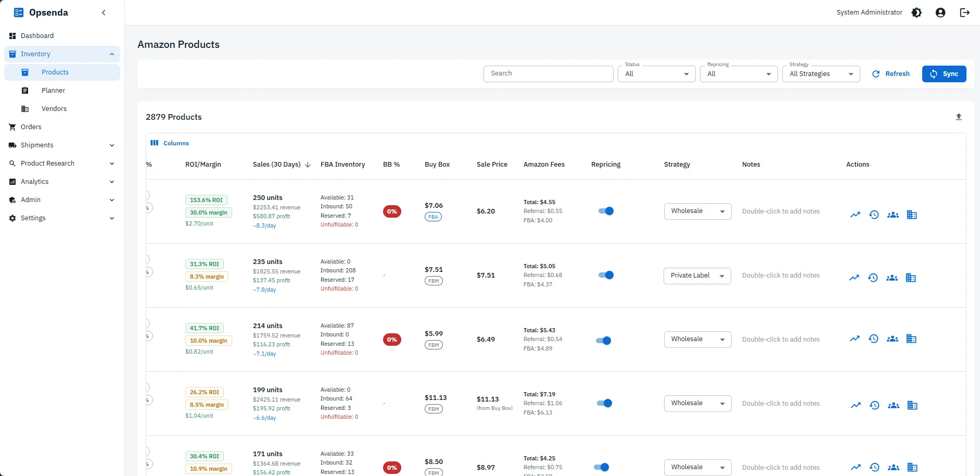The image size is (980, 476).
Task: Open vendor building icon for 235 units row
Action: (911, 278)
